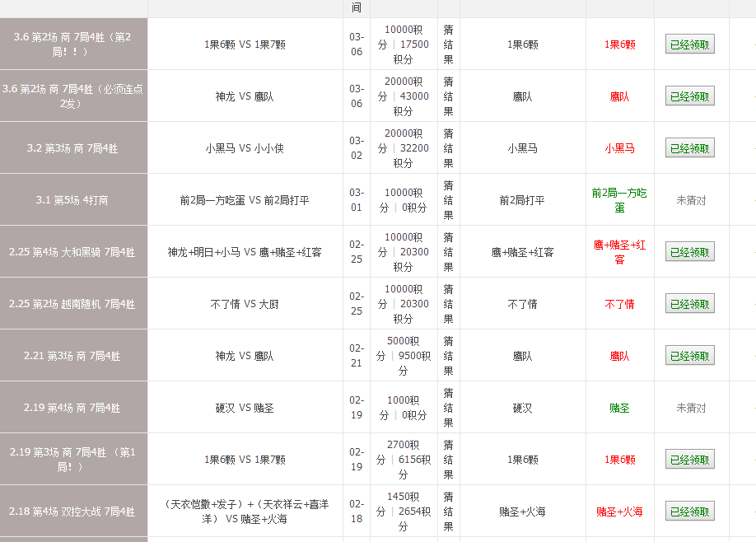This screenshot has width=756, height=542.
Task: Click 已经领取 for 2.25 大和黑骑 match
Action: click(x=689, y=252)
